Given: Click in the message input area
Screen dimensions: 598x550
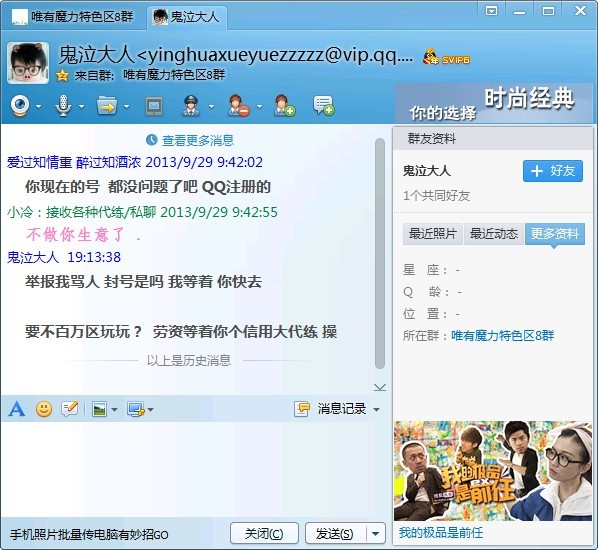Looking at the screenshot, I should [196, 469].
